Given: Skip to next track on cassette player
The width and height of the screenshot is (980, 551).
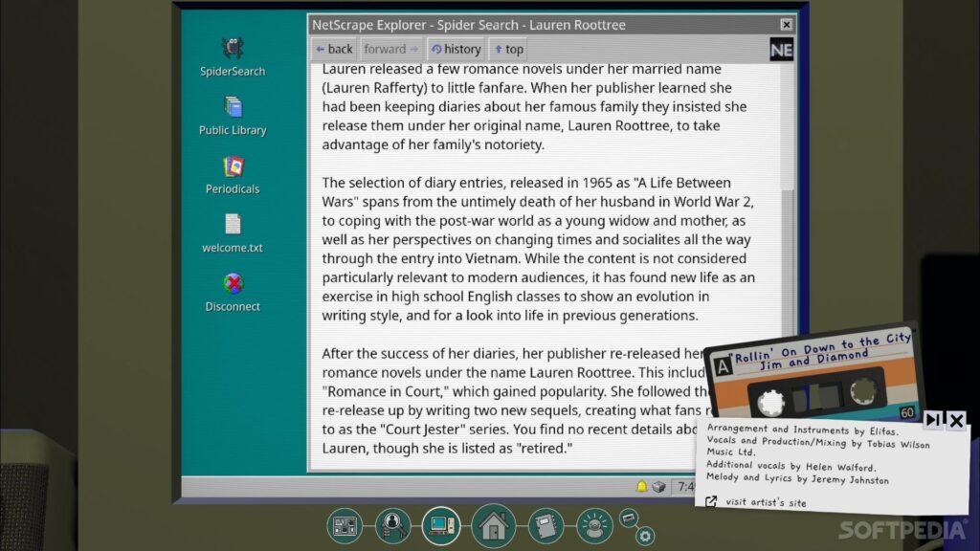Looking at the screenshot, I should 932,419.
